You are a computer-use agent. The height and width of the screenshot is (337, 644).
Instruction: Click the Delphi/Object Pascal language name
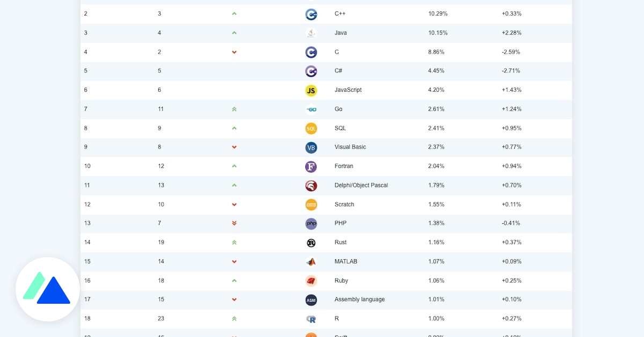click(x=361, y=185)
